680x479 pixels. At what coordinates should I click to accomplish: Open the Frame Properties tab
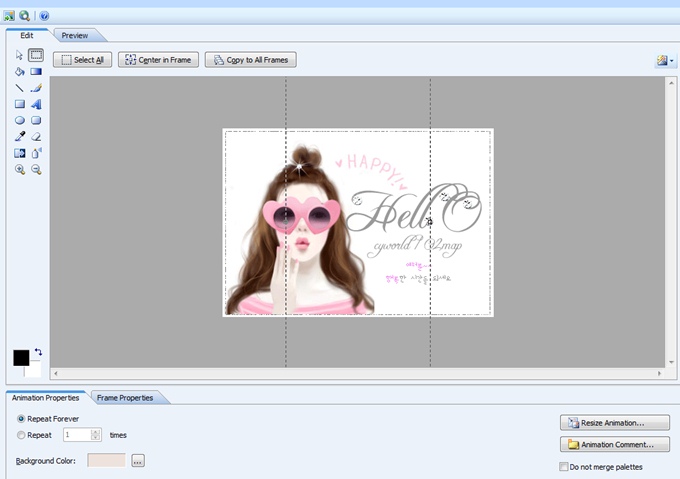click(x=124, y=398)
